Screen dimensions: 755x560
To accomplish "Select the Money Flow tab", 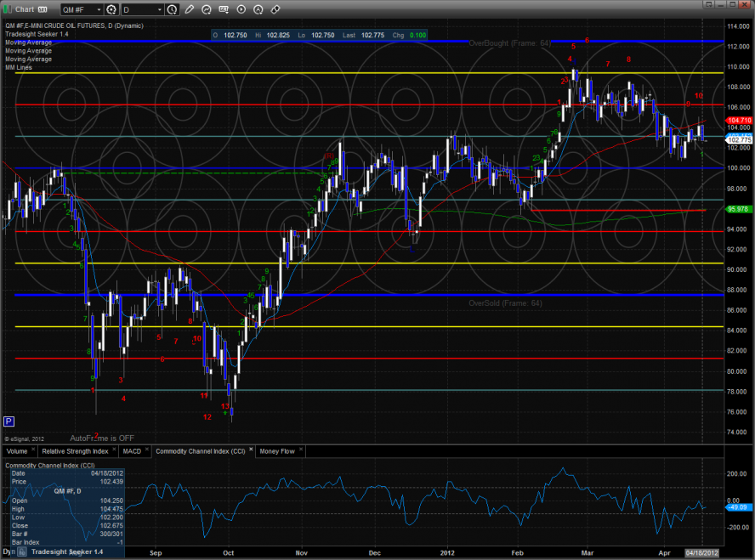I will pos(276,450).
